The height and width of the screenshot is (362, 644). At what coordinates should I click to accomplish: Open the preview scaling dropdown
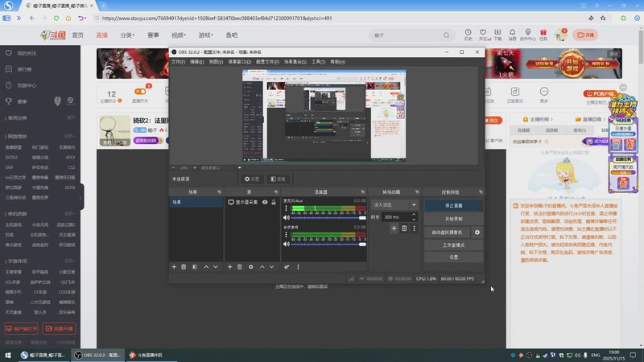[233, 168]
